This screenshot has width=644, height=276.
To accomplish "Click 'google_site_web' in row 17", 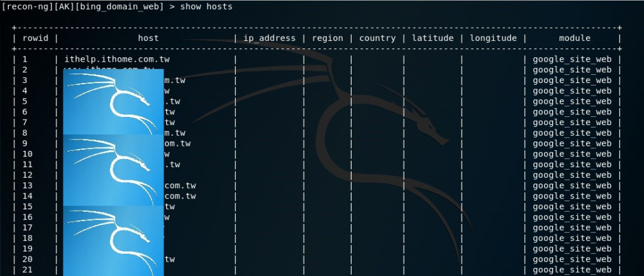I will coord(572,228).
